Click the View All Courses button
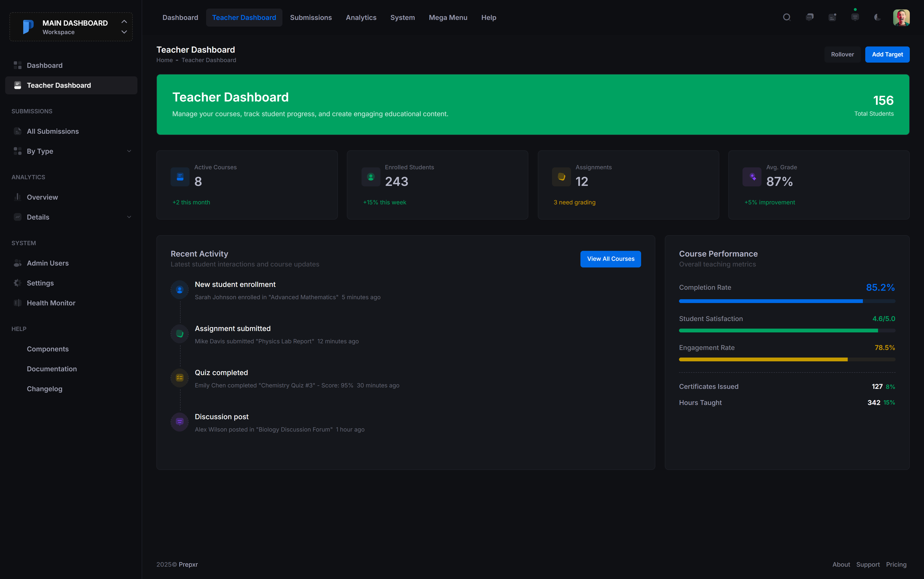The image size is (924, 579). pos(610,259)
